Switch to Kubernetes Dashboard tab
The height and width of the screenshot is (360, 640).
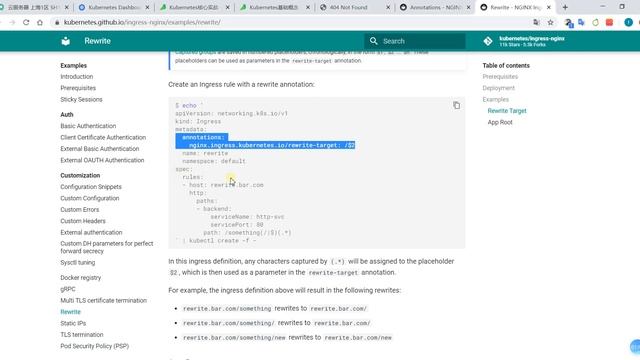(x=114, y=7)
